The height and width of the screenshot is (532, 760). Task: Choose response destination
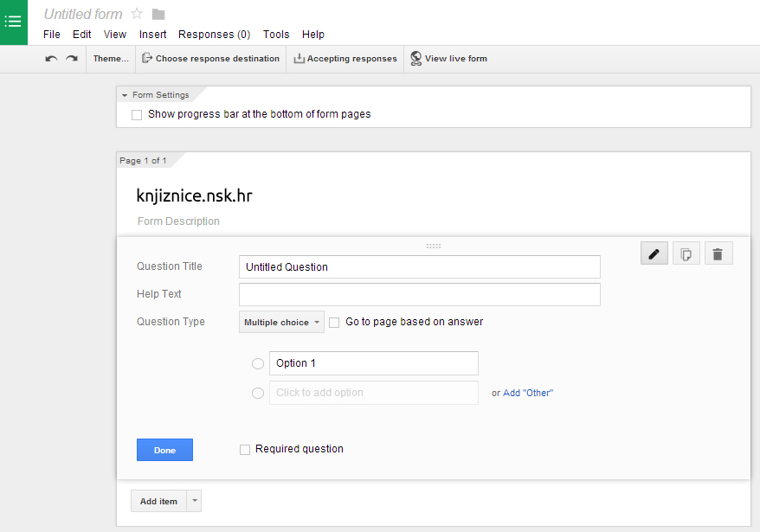click(211, 59)
